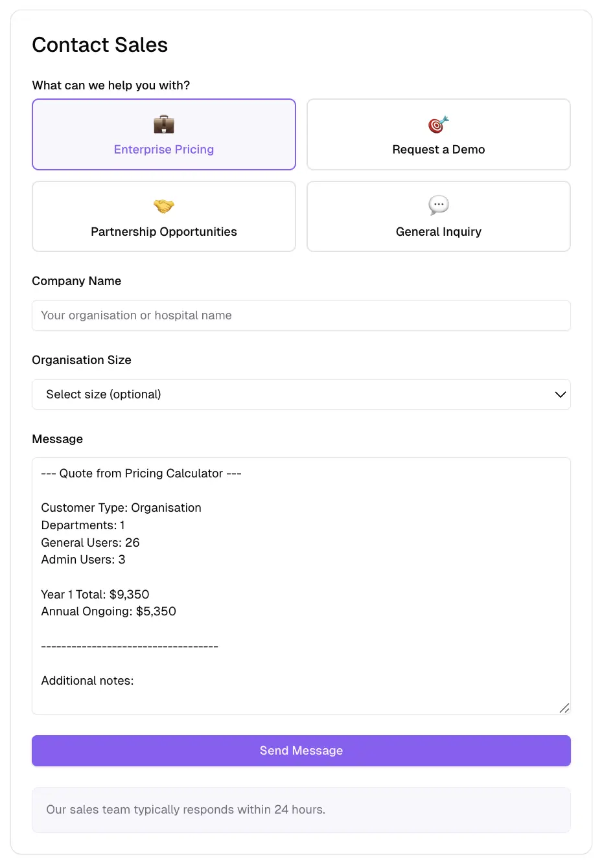This screenshot has width=604, height=868.
Task: Click the chevron arrow of Organisation Size
Action: [560, 394]
